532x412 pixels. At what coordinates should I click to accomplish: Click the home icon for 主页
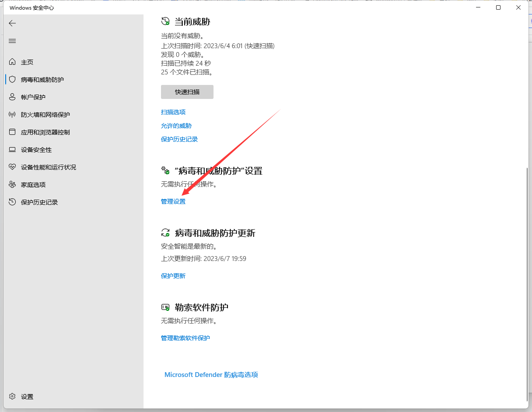(x=12, y=62)
